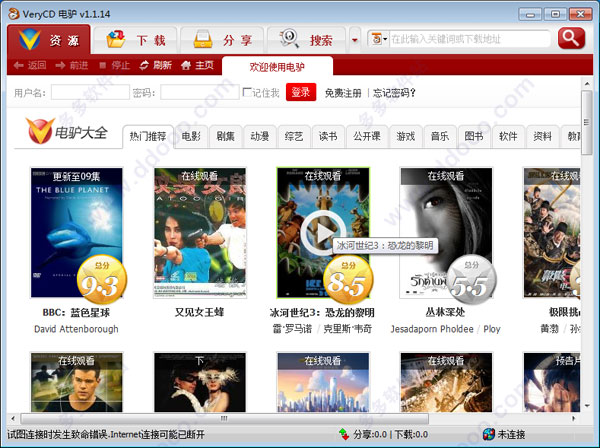Select the 公开课 category tab
Screen dimensions: 600x448
tap(367, 136)
